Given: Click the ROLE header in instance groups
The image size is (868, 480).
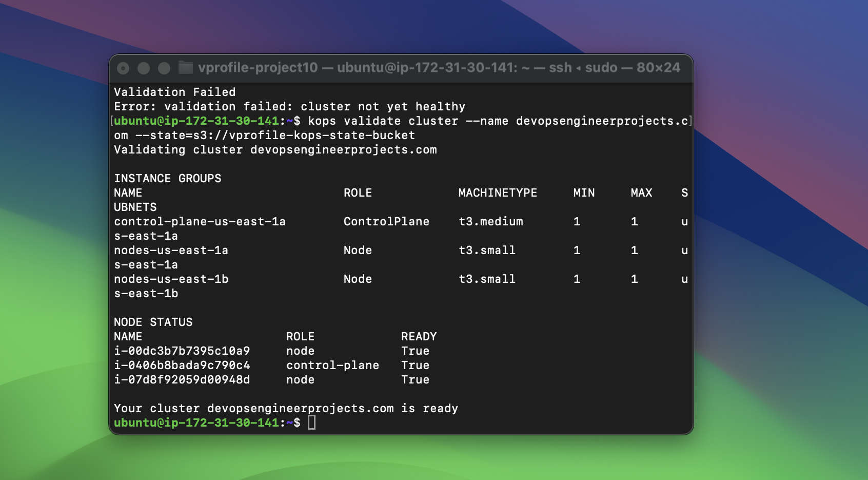Looking at the screenshot, I should point(358,193).
